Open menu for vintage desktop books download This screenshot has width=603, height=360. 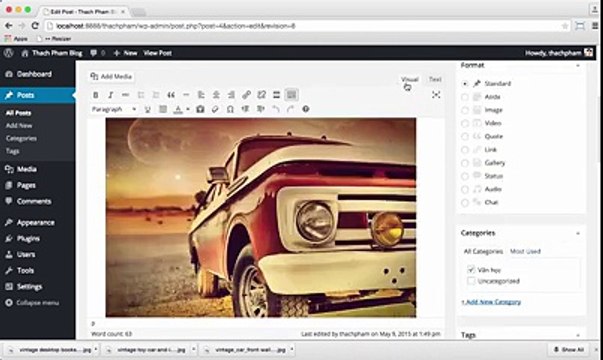(x=96, y=350)
